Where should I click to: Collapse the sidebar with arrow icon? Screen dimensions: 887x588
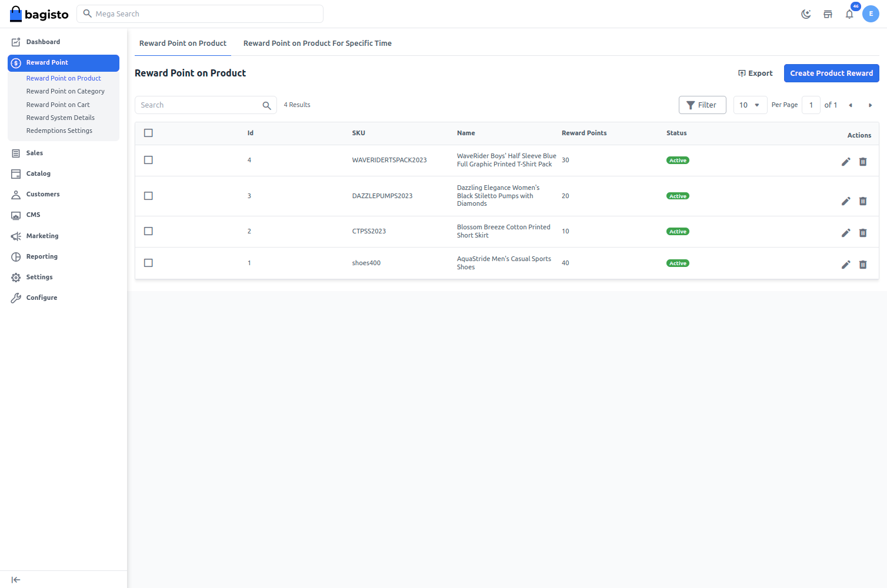(x=16, y=580)
